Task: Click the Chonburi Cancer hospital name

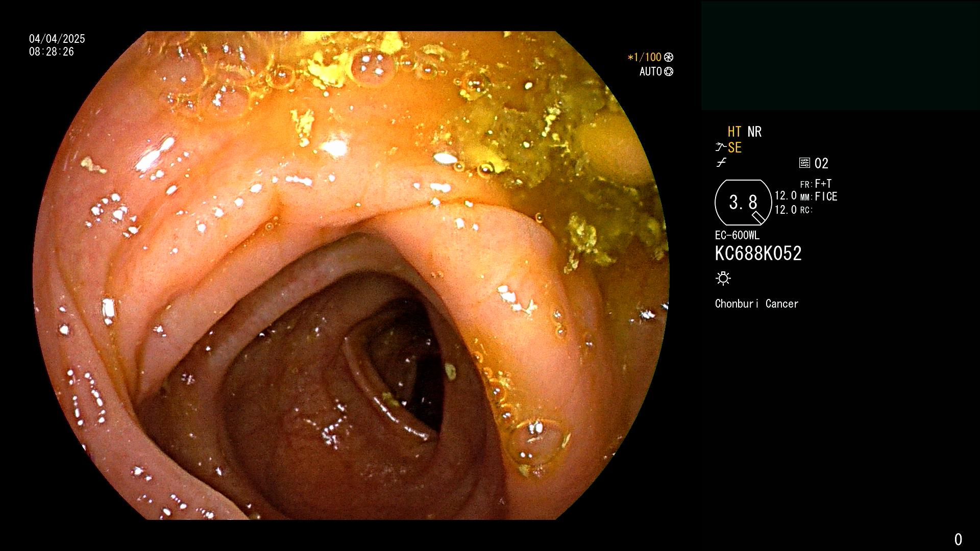Action: click(756, 304)
